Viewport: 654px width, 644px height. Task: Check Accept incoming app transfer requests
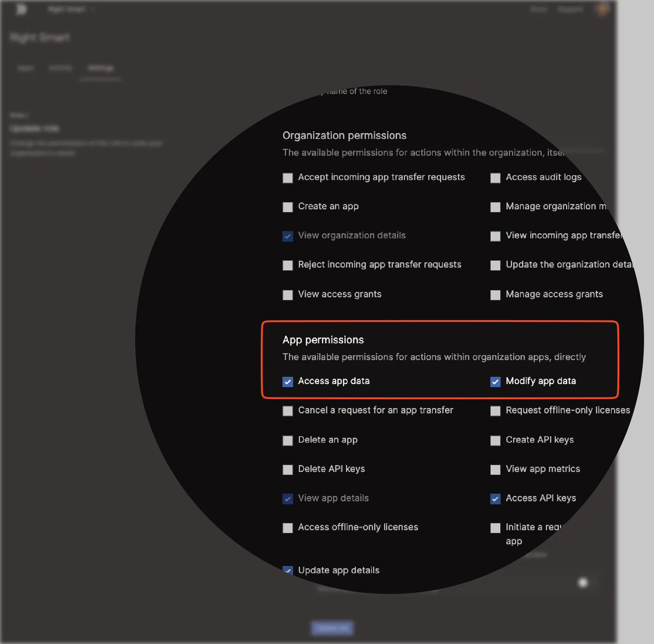pos(288,178)
